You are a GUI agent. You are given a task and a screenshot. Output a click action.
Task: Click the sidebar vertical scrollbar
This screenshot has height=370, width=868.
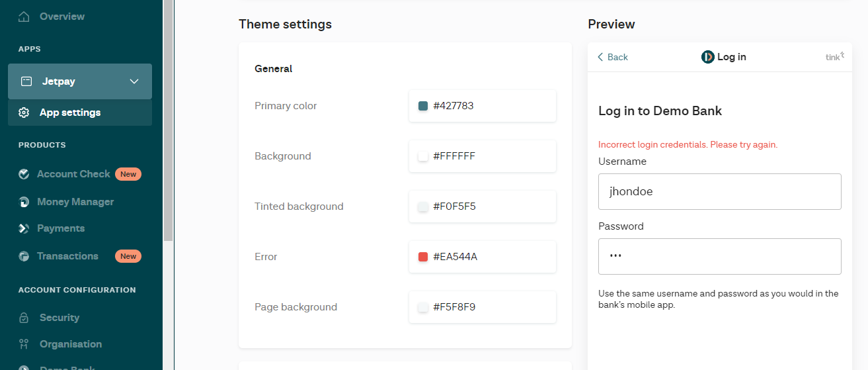[168, 119]
